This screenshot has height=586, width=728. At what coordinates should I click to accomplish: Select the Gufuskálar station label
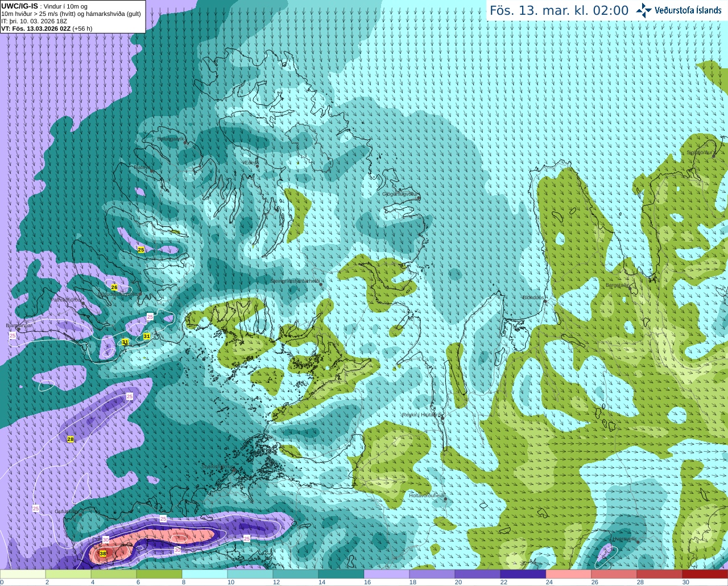point(66,511)
